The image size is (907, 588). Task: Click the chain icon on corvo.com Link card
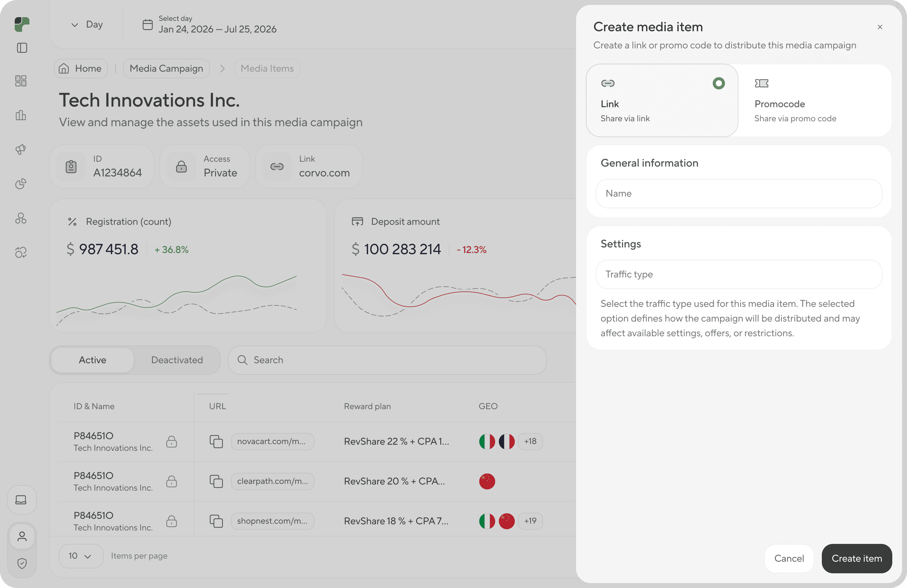[x=277, y=167]
